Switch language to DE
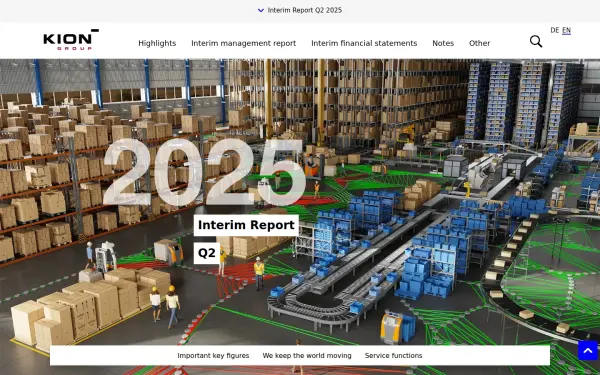Image resolution: width=600 pixels, height=375 pixels. click(554, 30)
